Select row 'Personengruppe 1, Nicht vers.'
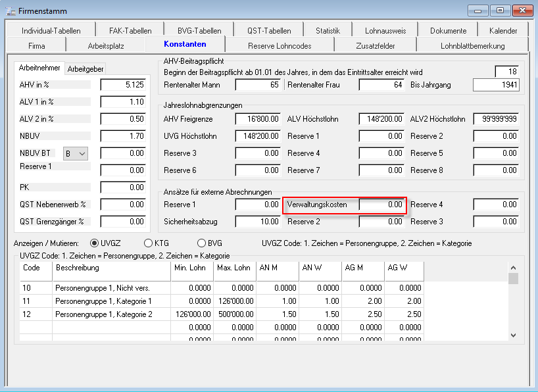The height and width of the screenshot is (392, 538). 222,288
